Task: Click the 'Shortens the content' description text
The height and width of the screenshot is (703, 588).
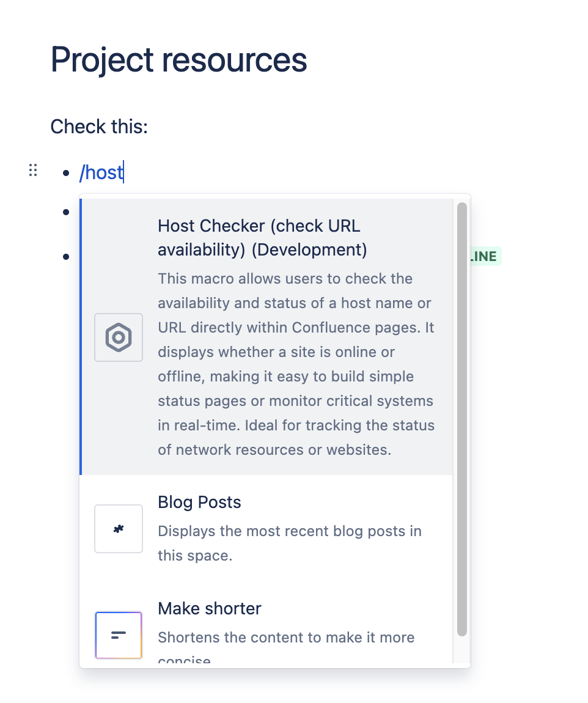Action: coord(285,638)
